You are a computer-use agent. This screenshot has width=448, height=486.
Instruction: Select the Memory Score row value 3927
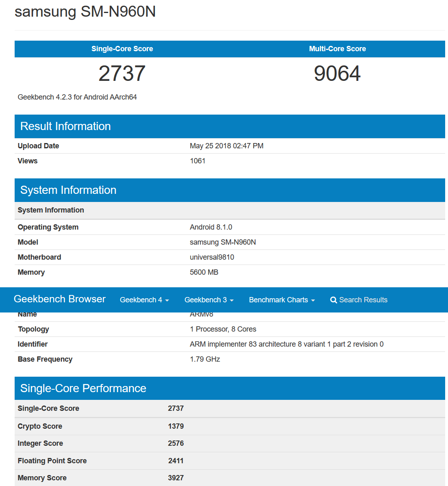coord(176,478)
